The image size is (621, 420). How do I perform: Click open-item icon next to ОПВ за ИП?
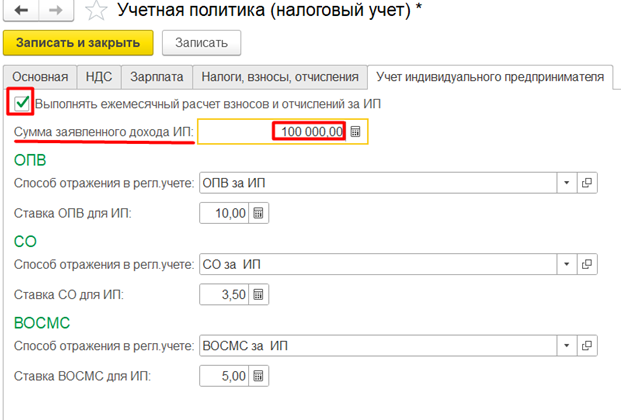(587, 183)
